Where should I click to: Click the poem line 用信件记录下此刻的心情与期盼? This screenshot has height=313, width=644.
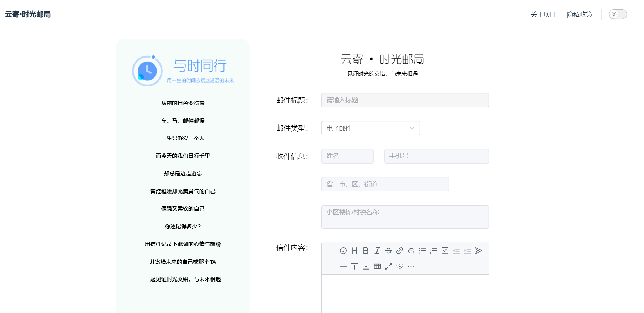[183, 244]
